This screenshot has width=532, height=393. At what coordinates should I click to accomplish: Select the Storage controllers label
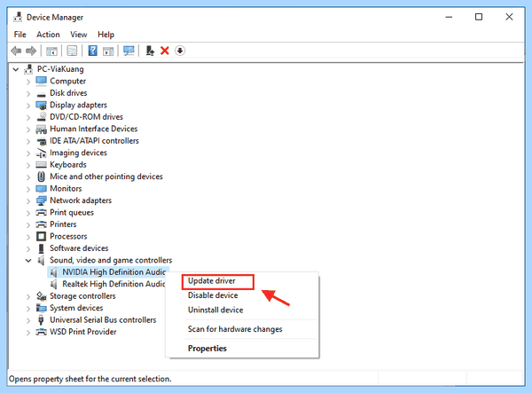click(82, 296)
